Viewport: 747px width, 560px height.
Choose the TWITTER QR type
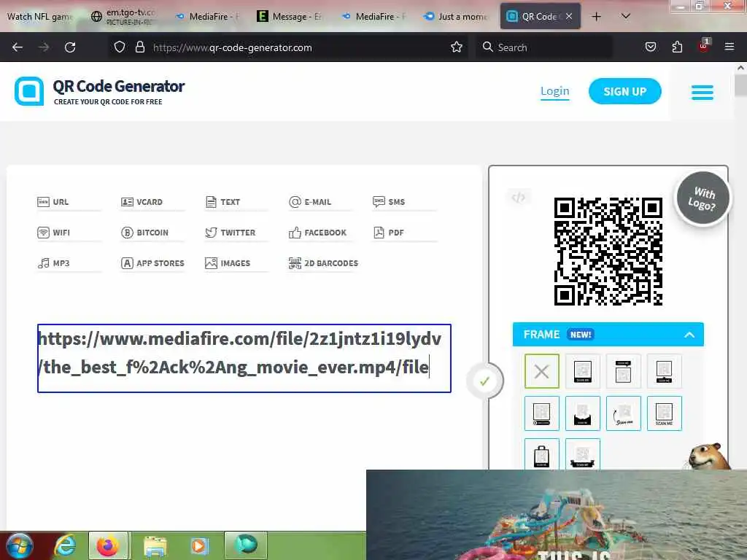point(230,233)
